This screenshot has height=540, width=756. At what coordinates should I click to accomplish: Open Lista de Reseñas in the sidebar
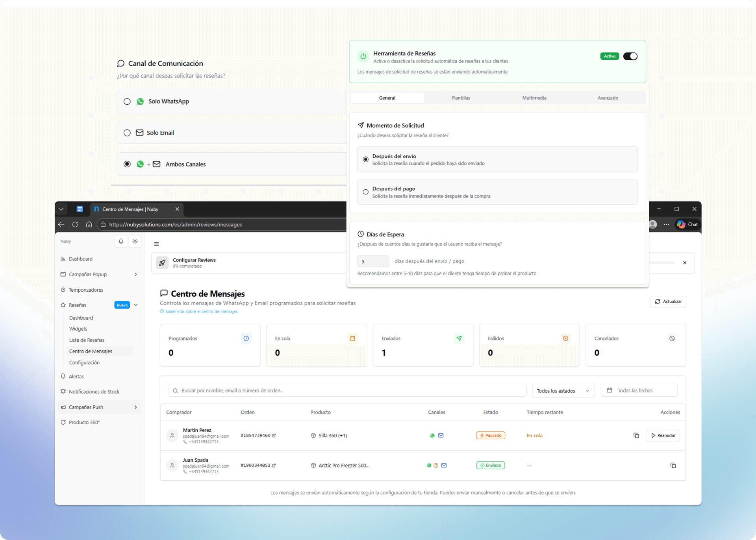[x=87, y=340]
